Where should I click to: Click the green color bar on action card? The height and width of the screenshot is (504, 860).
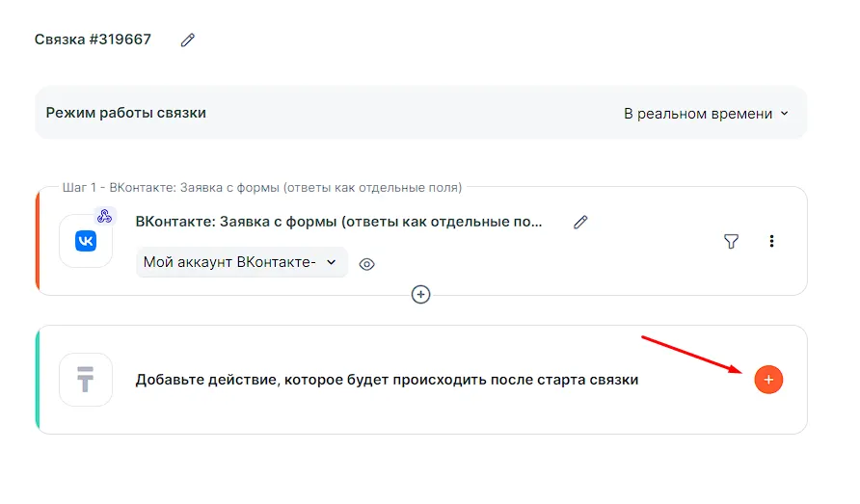pyautogui.click(x=38, y=380)
